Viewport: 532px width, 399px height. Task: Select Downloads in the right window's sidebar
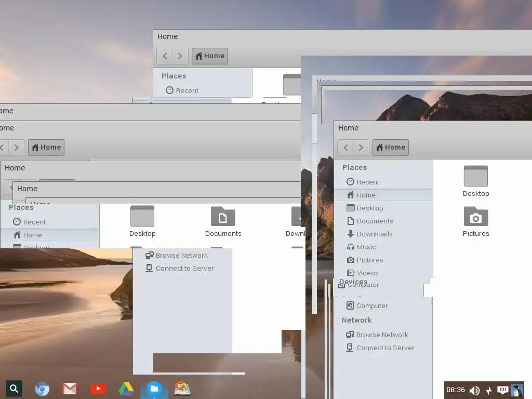point(370,234)
